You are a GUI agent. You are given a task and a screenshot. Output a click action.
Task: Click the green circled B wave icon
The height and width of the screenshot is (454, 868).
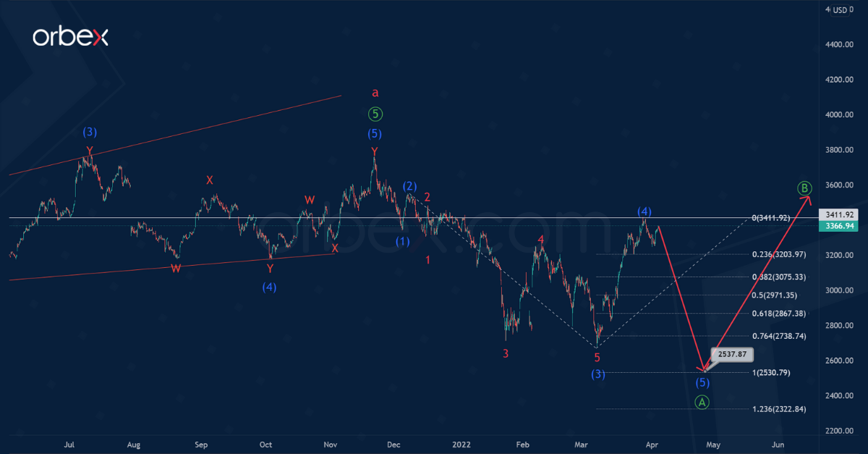pyautogui.click(x=805, y=188)
